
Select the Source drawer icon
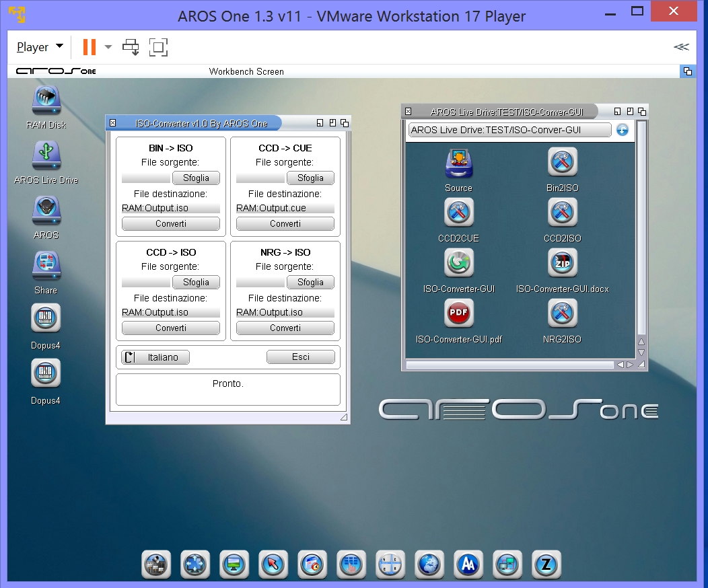459,163
